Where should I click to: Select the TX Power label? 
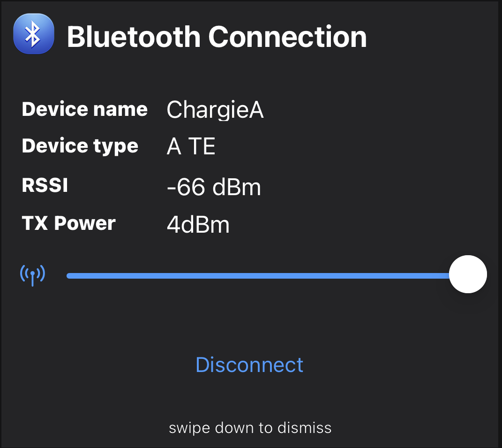68,223
